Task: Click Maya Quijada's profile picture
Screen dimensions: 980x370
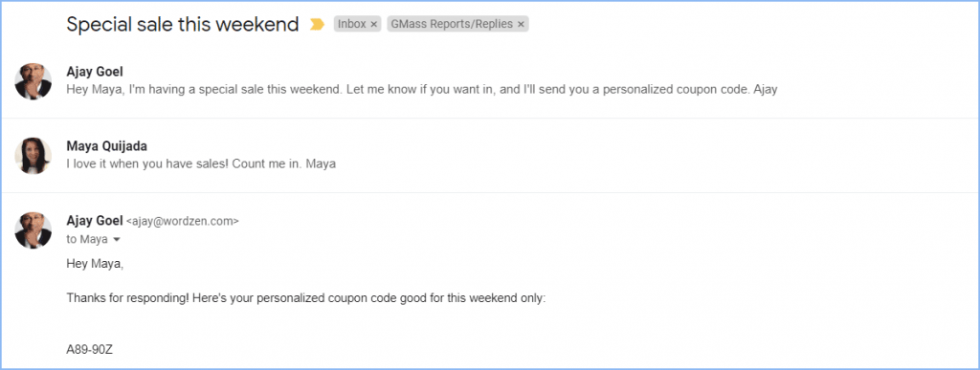Action: [x=33, y=156]
